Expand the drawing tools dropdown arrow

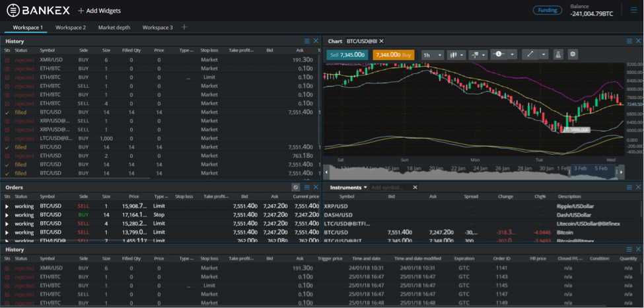pos(544,55)
